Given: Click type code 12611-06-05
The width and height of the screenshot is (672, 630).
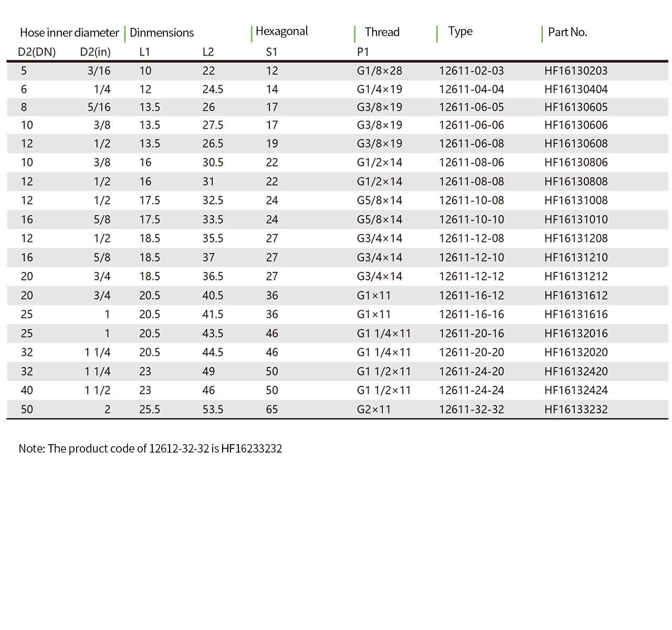Looking at the screenshot, I should [x=471, y=107].
